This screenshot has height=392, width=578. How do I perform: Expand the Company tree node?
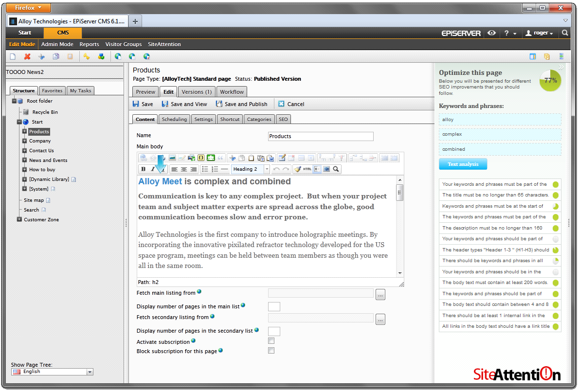pyautogui.click(x=24, y=141)
